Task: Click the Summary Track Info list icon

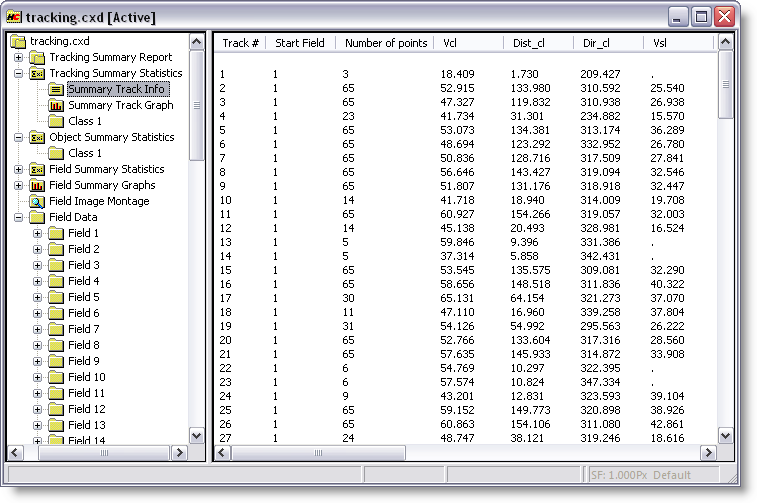Action: tap(56, 89)
